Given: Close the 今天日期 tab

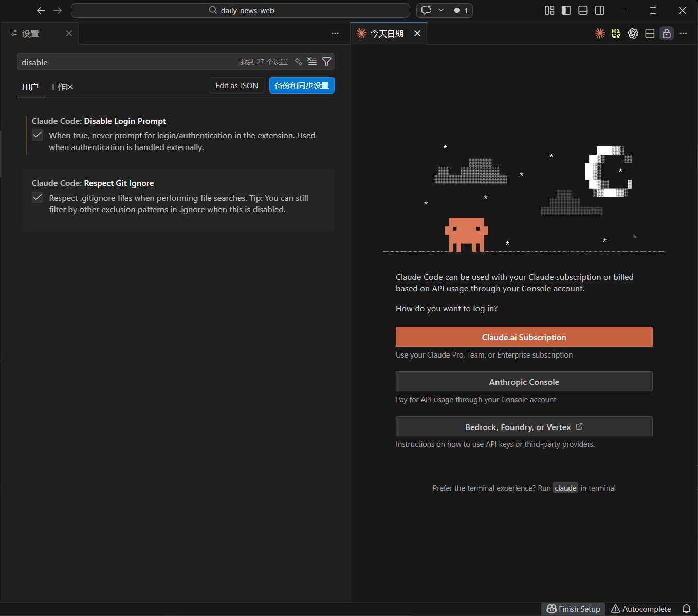Looking at the screenshot, I should coord(417,33).
